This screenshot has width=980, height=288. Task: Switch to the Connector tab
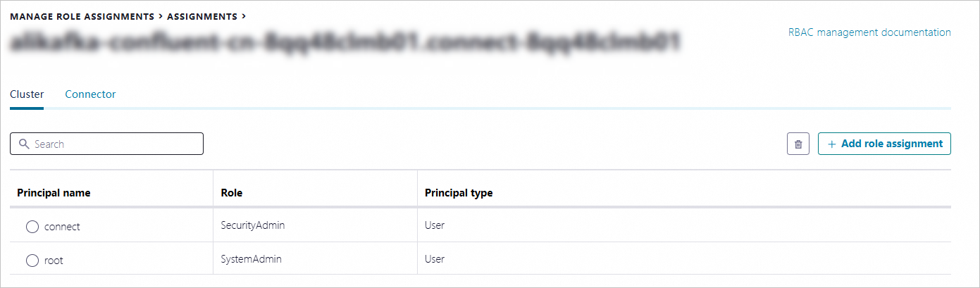point(90,94)
